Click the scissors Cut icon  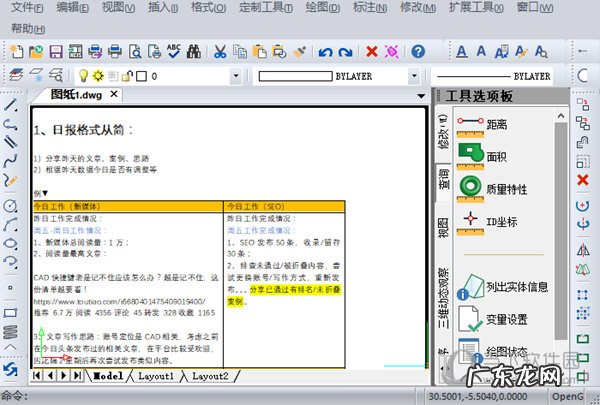(220, 51)
